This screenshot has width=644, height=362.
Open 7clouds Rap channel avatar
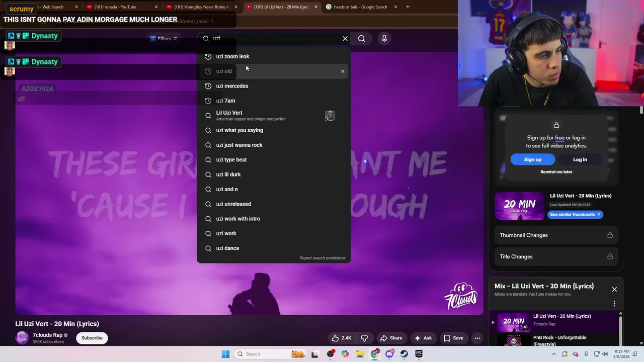tap(22, 338)
